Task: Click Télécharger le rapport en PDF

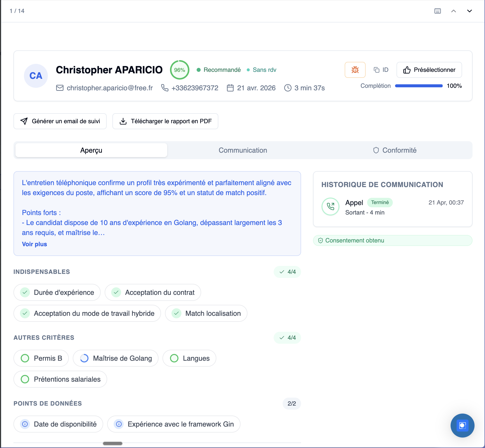Action: tap(165, 121)
